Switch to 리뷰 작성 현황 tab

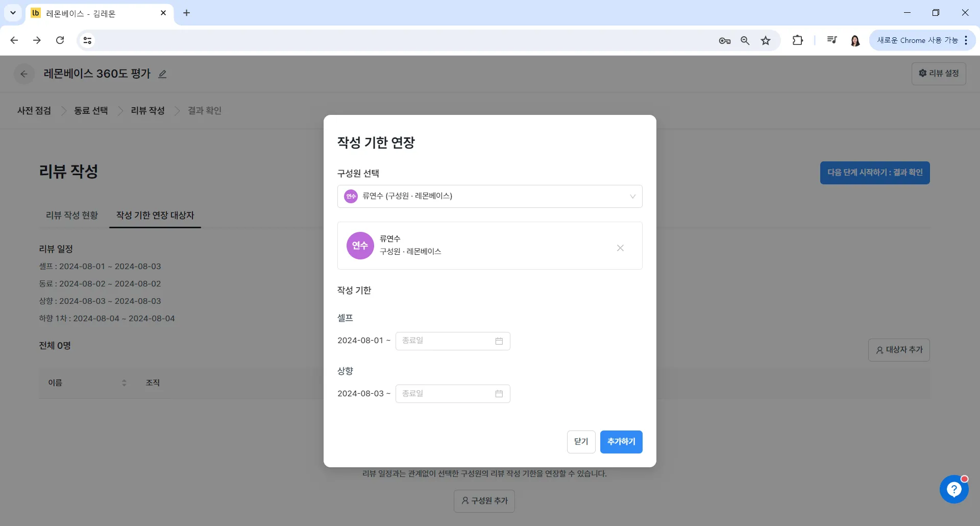click(x=72, y=216)
